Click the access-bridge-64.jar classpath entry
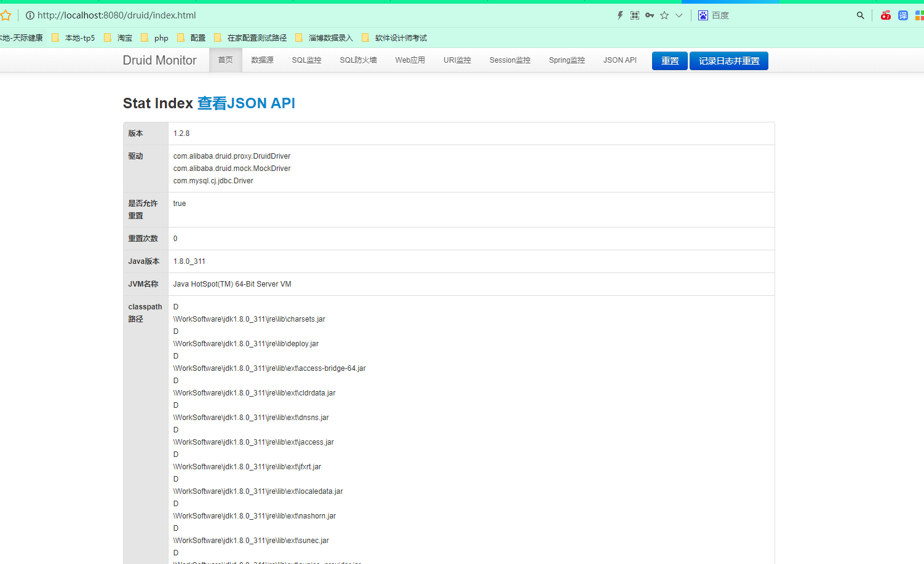The image size is (924, 564). 269,368
